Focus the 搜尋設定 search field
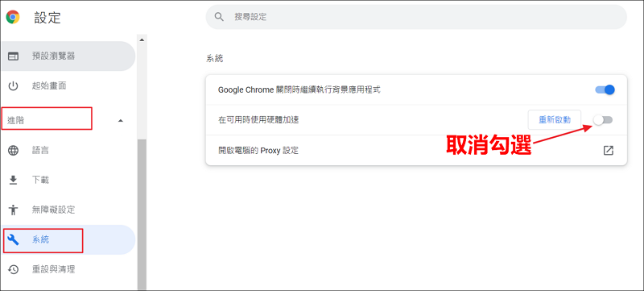The width and height of the screenshot is (644, 291). [x=416, y=17]
